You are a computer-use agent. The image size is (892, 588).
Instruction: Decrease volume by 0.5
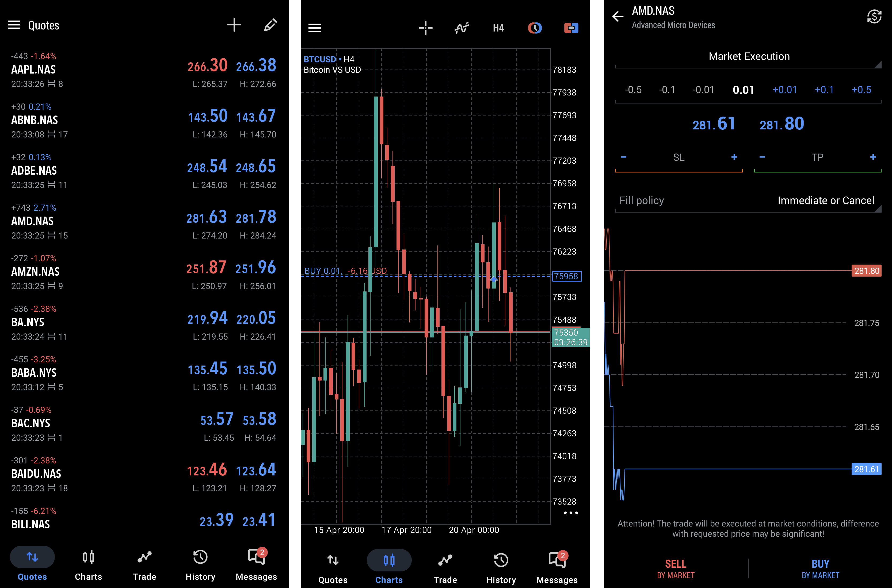tap(633, 90)
